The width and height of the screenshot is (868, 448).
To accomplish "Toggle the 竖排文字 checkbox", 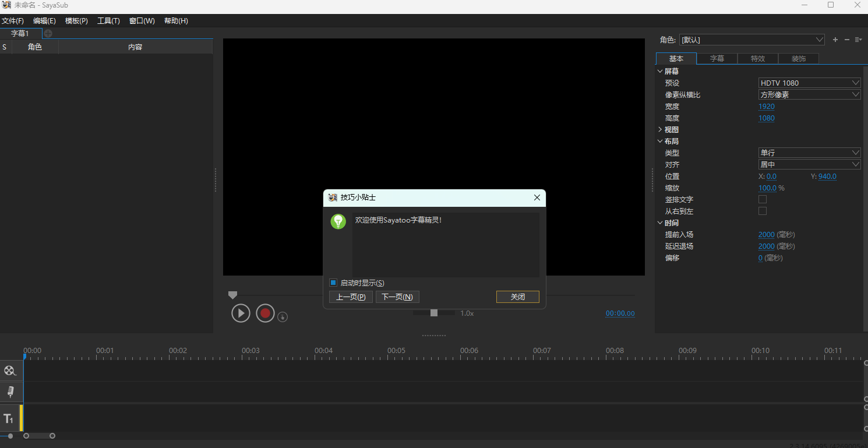I will (763, 199).
